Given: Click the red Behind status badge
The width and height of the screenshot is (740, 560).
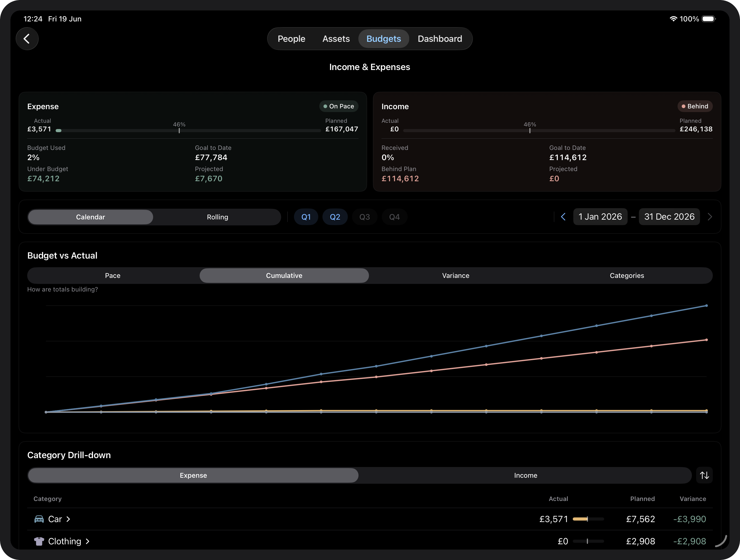Looking at the screenshot, I should [695, 106].
